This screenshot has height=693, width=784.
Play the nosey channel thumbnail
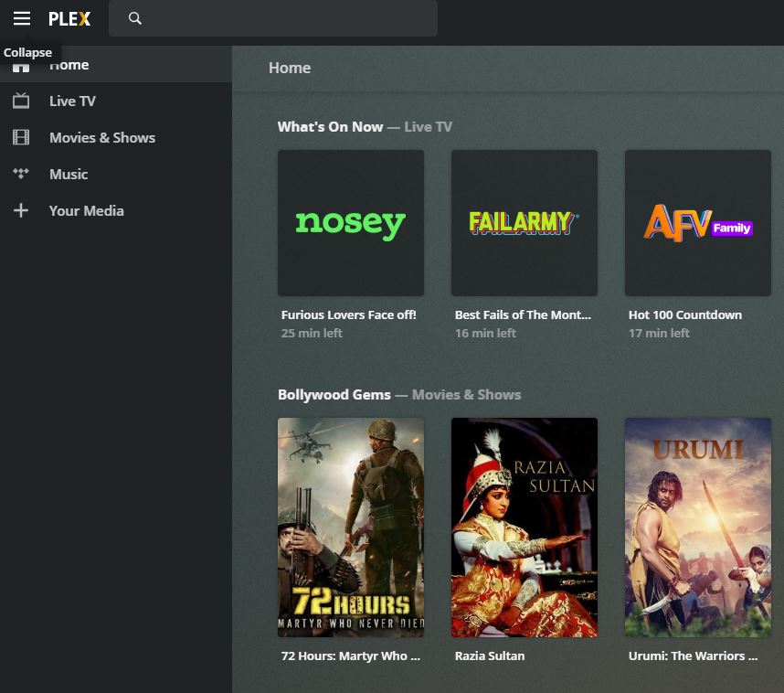click(x=350, y=222)
